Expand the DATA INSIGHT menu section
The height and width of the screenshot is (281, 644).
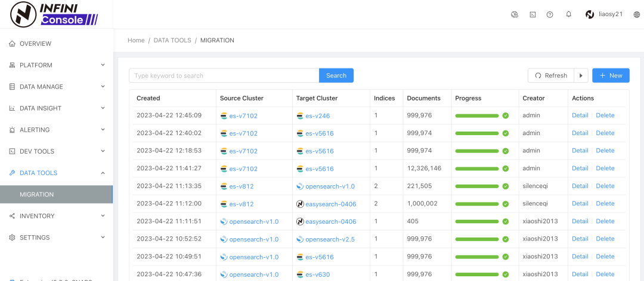pos(56,108)
